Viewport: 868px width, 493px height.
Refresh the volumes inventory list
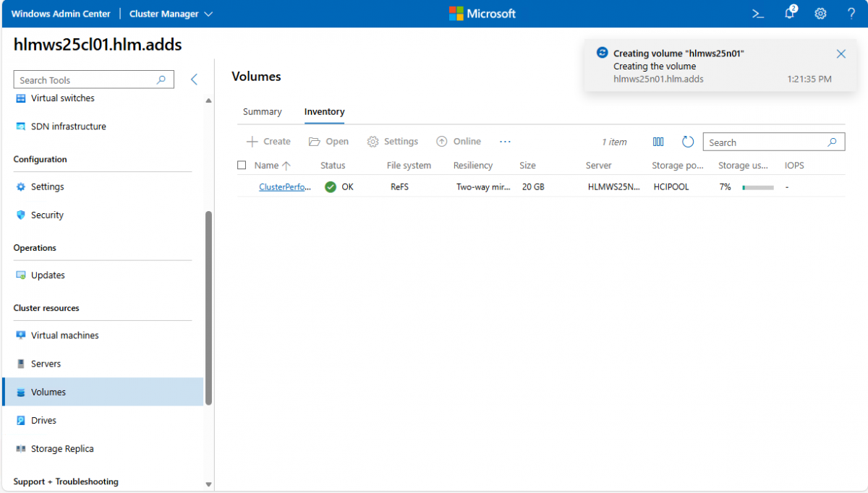[688, 142]
